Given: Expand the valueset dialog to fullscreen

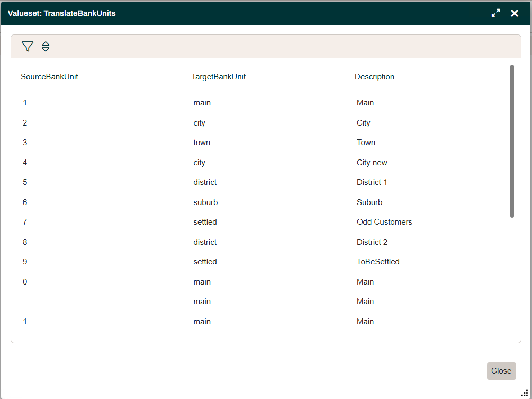Looking at the screenshot, I should tap(495, 13).
